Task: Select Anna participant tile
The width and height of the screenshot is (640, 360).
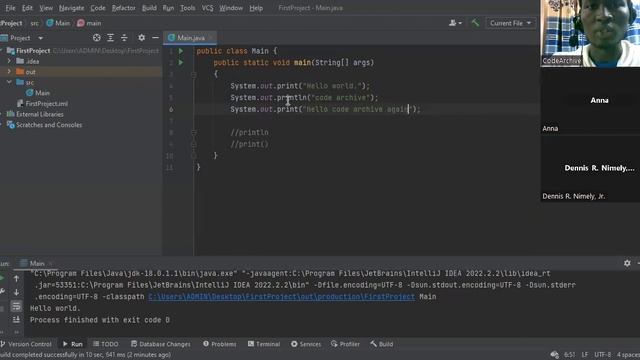Action: click(x=590, y=101)
